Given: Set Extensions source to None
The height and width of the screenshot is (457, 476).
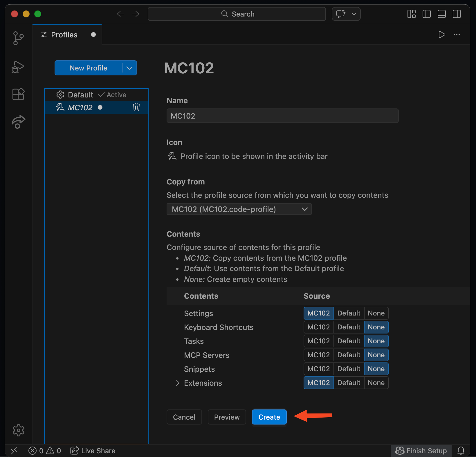Looking at the screenshot, I should pos(376,383).
